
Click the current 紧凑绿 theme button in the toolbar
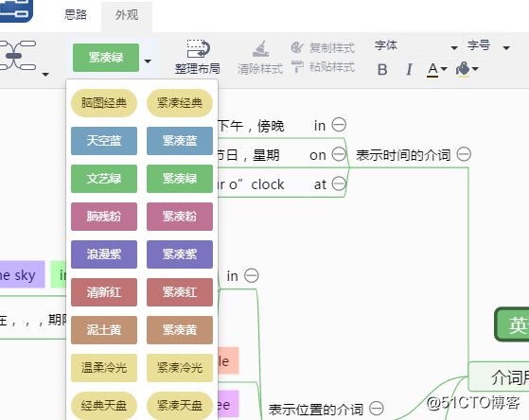coord(106,58)
